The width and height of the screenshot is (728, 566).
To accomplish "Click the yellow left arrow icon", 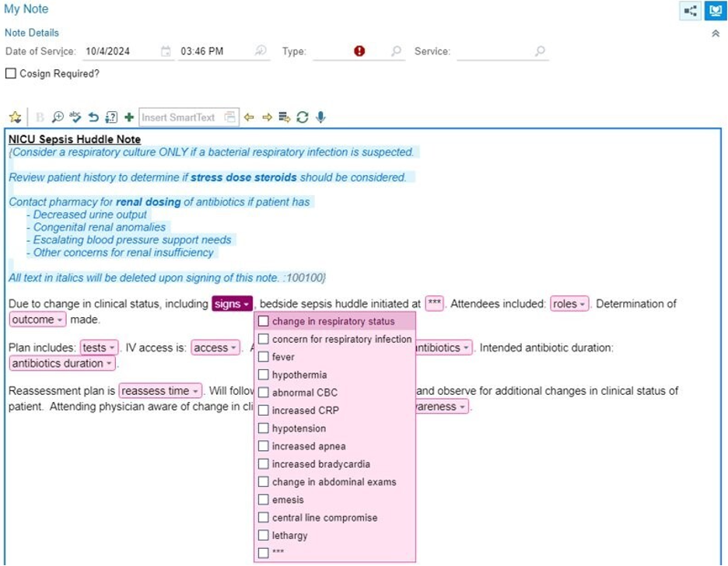I will pyautogui.click(x=249, y=117).
